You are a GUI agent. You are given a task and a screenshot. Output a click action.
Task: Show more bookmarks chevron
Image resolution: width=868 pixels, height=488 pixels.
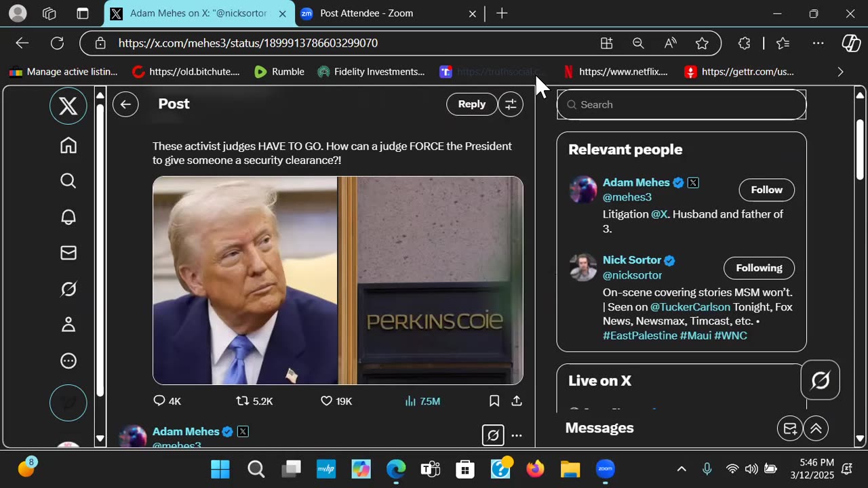point(840,71)
